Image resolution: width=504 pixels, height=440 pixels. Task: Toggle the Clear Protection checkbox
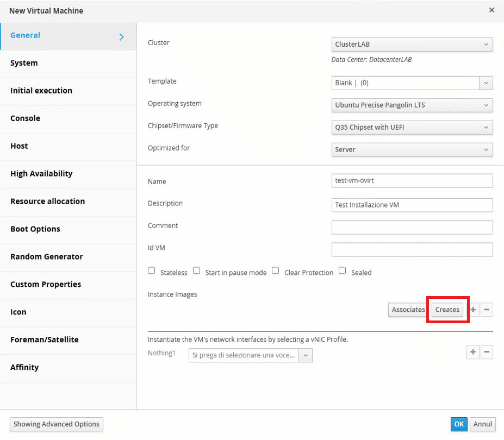click(276, 271)
